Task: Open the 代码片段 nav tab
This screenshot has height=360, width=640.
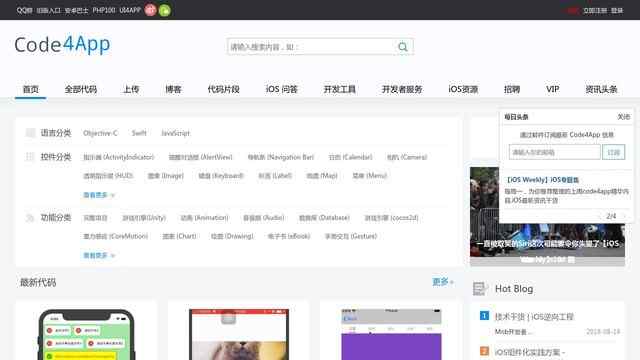Action: click(223, 89)
